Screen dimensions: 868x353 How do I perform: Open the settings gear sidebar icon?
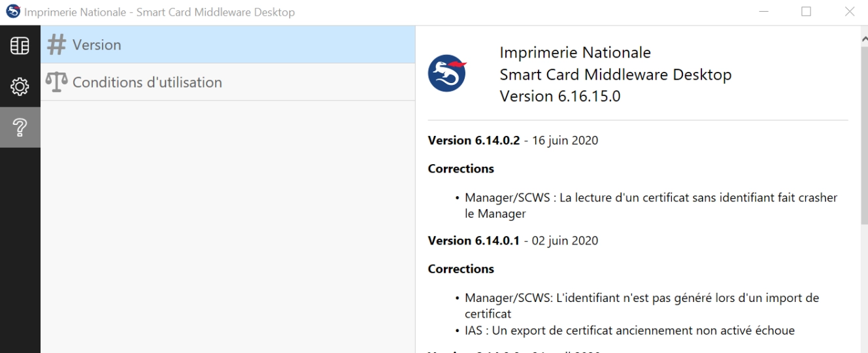[x=20, y=86]
